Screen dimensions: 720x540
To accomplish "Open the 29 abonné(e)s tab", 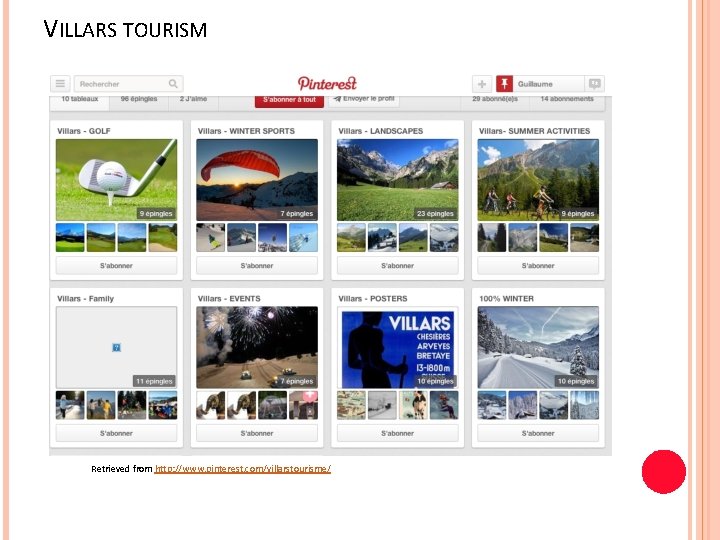I will tap(495, 101).
